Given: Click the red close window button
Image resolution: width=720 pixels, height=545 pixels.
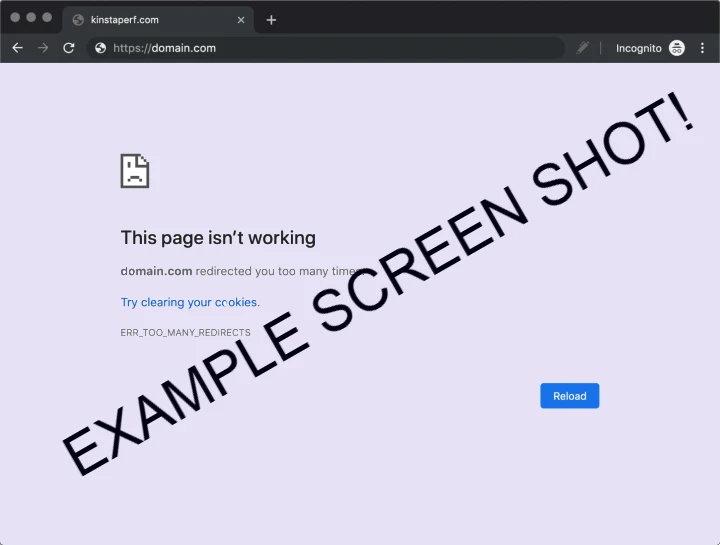Looking at the screenshot, I should pos(15,17).
